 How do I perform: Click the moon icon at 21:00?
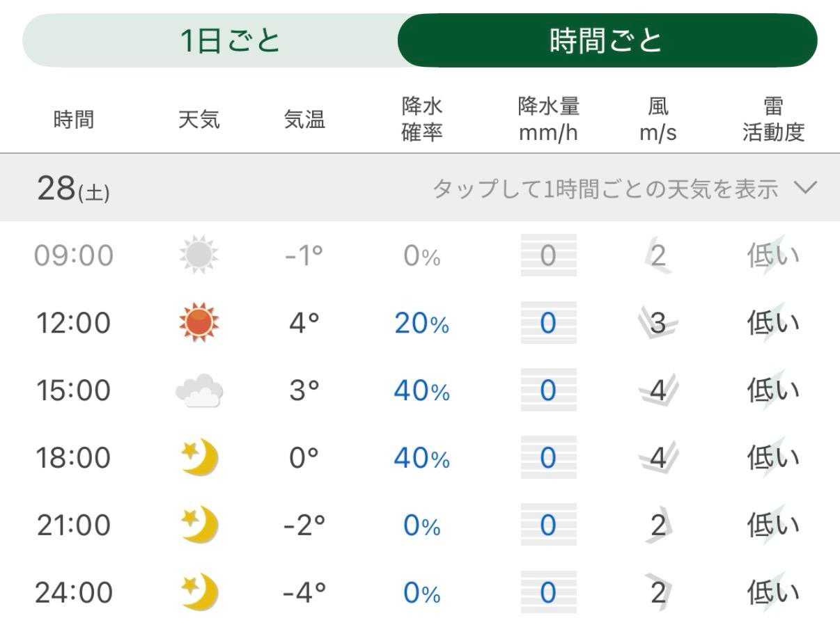click(x=199, y=526)
